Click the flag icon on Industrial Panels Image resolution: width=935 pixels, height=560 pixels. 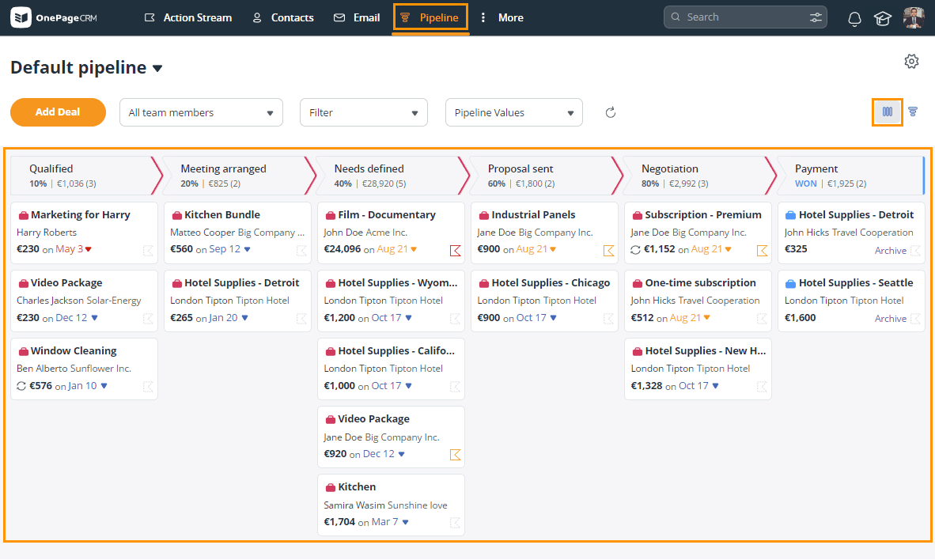click(608, 251)
